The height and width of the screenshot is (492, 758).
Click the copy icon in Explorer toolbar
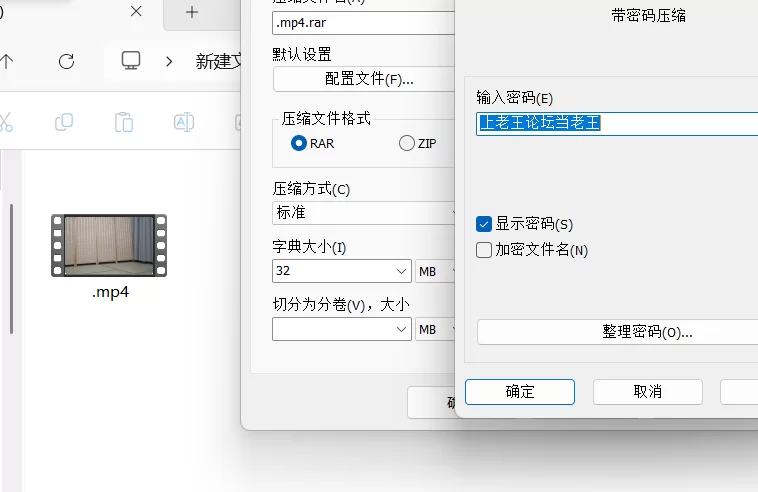pyautogui.click(x=64, y=122)
